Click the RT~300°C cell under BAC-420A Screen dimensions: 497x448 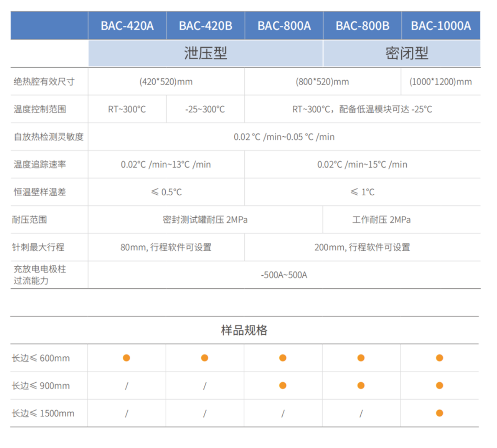click(x=127, y=110)
